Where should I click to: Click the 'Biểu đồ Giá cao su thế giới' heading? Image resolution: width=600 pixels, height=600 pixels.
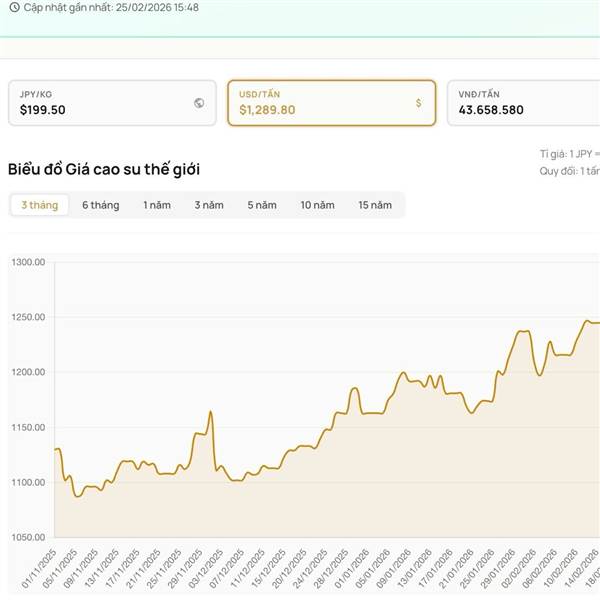point(104,169)
